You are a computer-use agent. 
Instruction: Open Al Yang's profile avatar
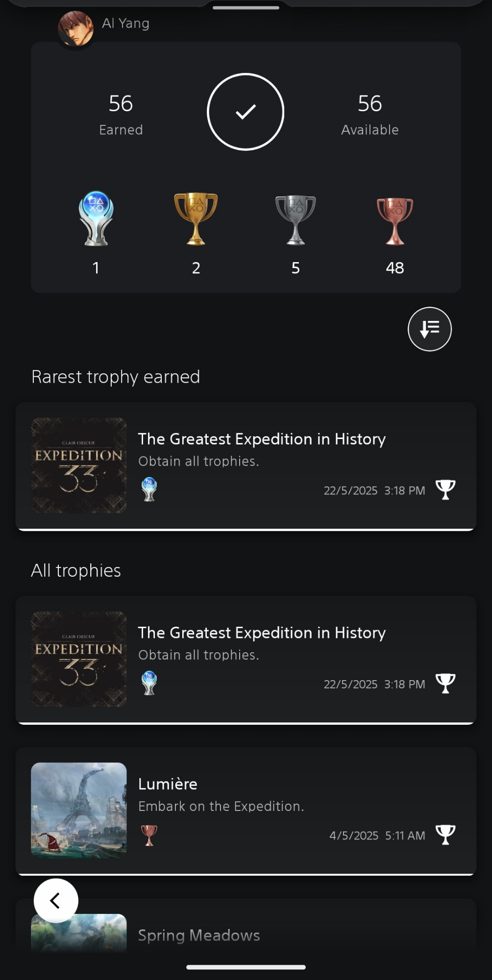(x=75, y=28)
